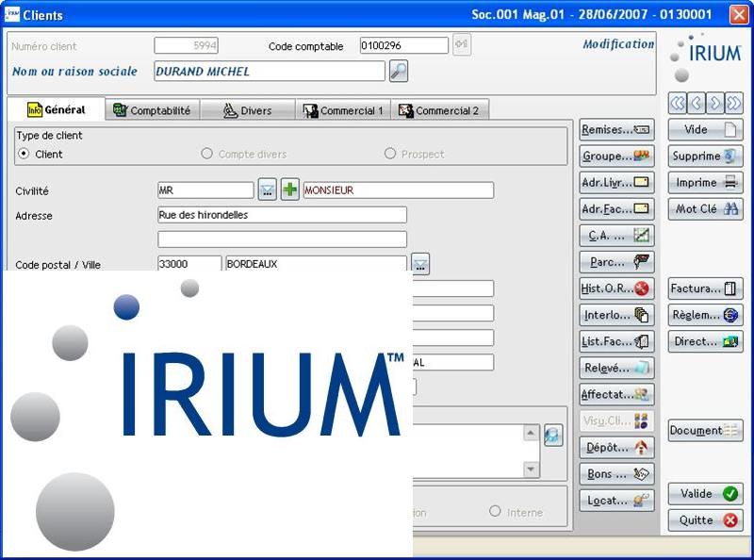Go to first client record

tap(677, 103)
